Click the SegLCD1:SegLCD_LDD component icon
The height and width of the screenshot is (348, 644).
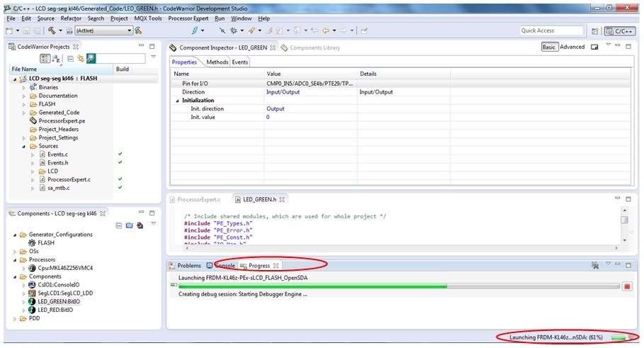tap(33, 293)
